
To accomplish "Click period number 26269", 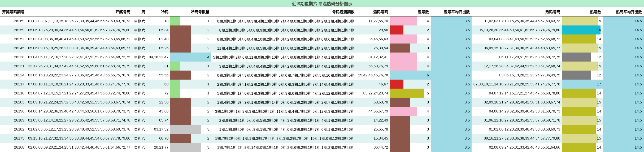I will 19,21.
